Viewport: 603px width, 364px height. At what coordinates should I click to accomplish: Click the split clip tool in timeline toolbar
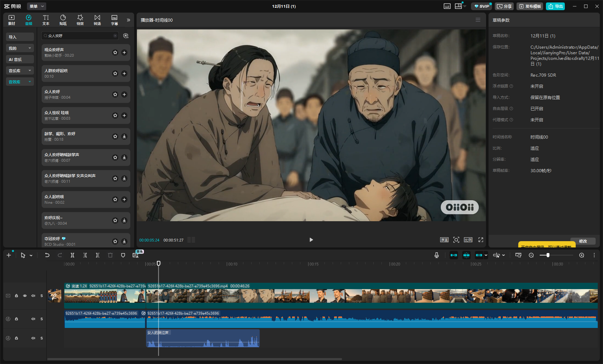pos(72,255)
